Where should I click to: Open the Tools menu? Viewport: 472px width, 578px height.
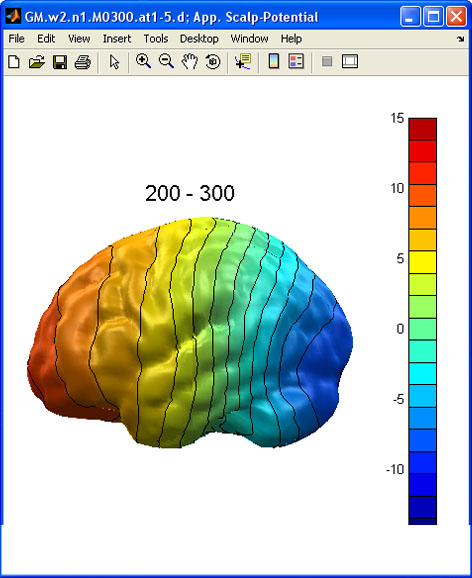[x=156, y=39]
